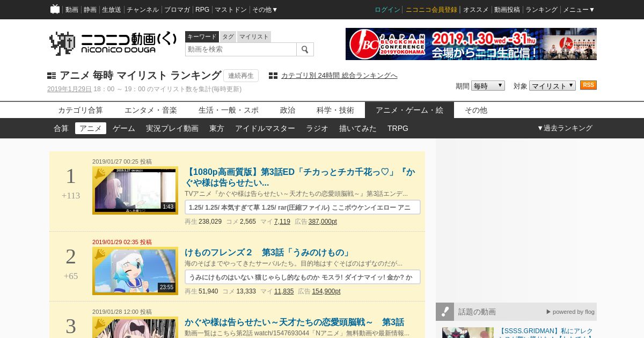Open title かぐや様は告らせたい 第3話 link

pos(294,322)
